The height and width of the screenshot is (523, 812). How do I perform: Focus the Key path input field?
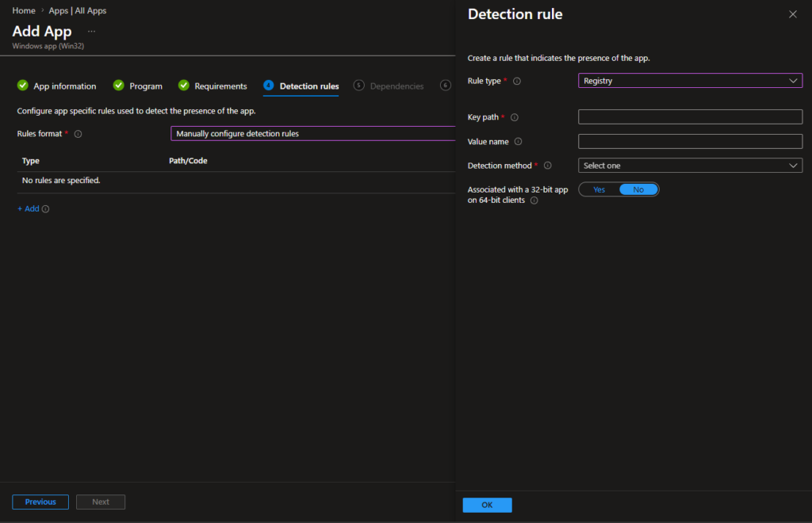click(x=691, y=117)
